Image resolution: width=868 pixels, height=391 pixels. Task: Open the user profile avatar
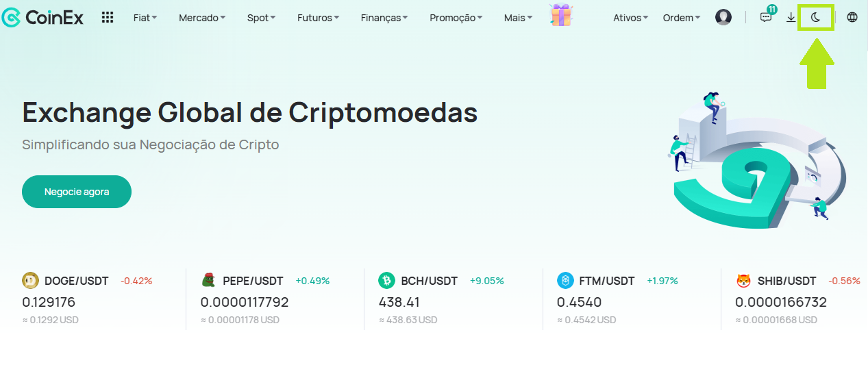pyautogui.click(x=723, y=18)
